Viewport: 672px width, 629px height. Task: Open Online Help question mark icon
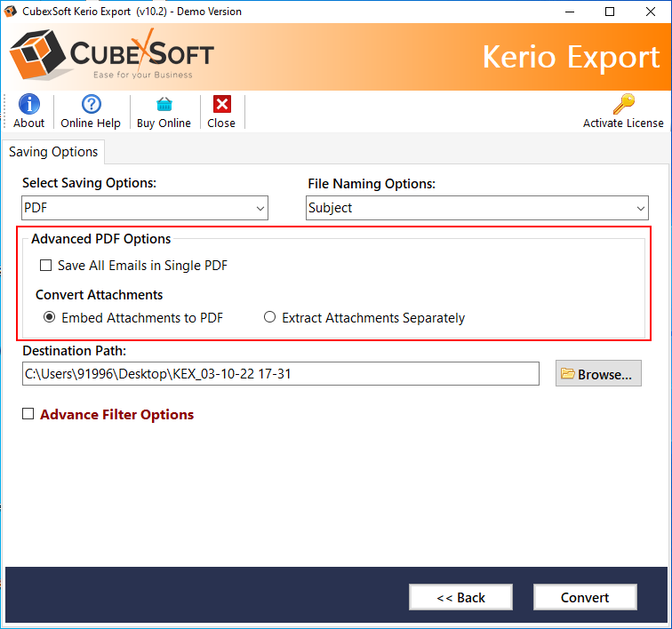[x=92, y=104]
